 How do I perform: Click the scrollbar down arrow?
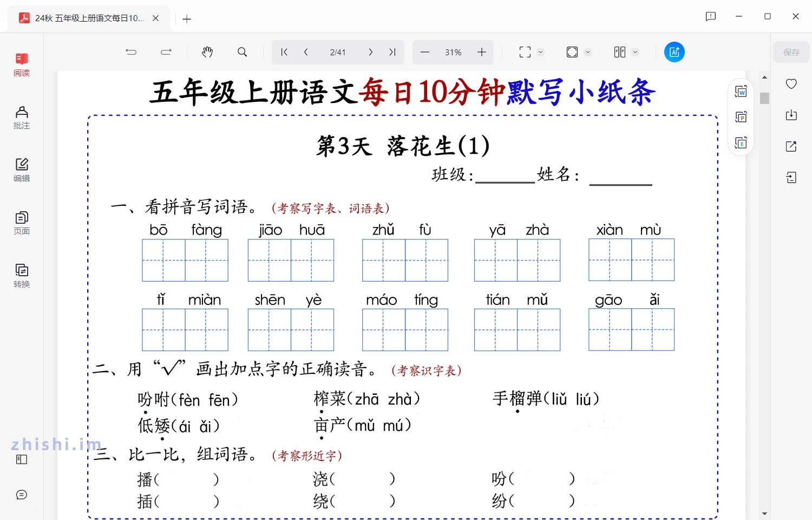(x=764, y=513)
